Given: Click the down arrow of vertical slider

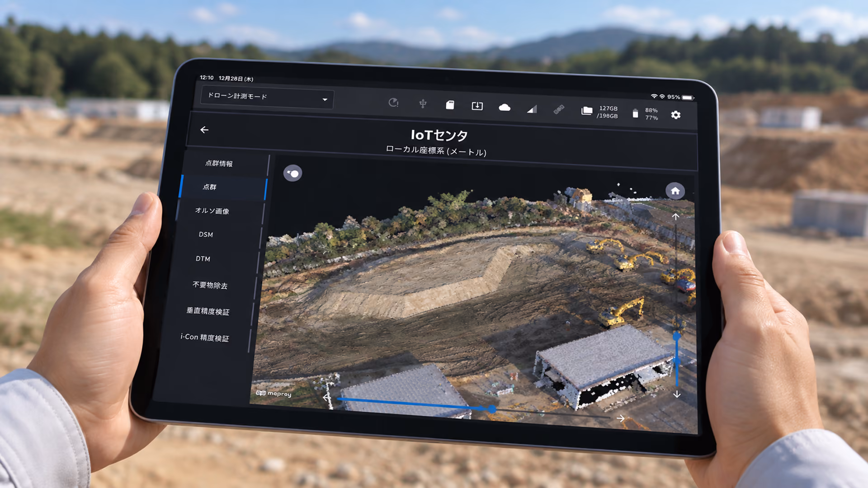Looking at the screenshot, I should point(677,394).
